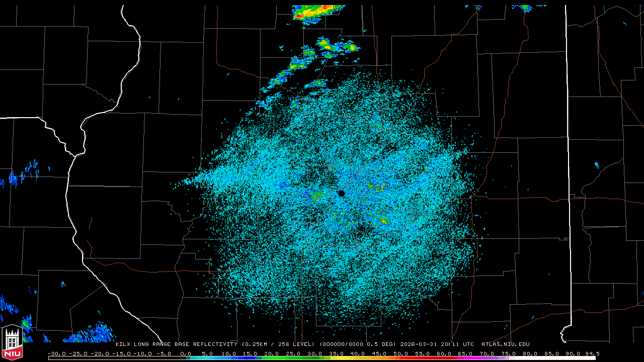This screenshot has height=362, width=644.
Task: Click the "94.5" maximum scale label
Action: click(592, 353)
